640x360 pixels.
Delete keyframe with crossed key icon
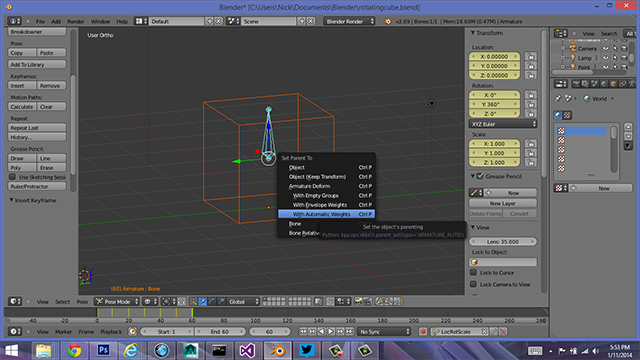click(x=503, y=331)
